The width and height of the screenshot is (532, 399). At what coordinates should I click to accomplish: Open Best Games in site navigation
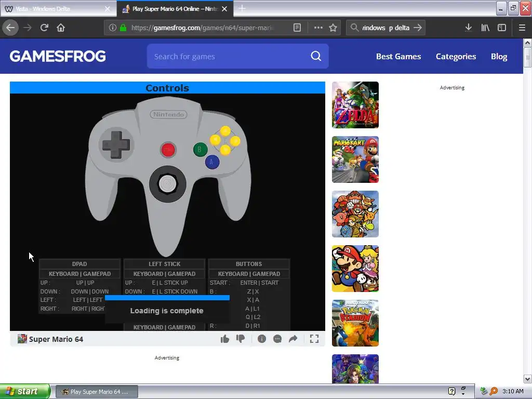[x=398, y=56]
